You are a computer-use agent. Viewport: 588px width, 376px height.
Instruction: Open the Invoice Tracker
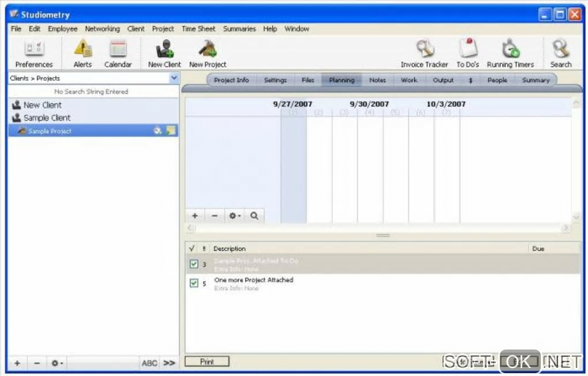pyautogui.click(x=424, y=54)
